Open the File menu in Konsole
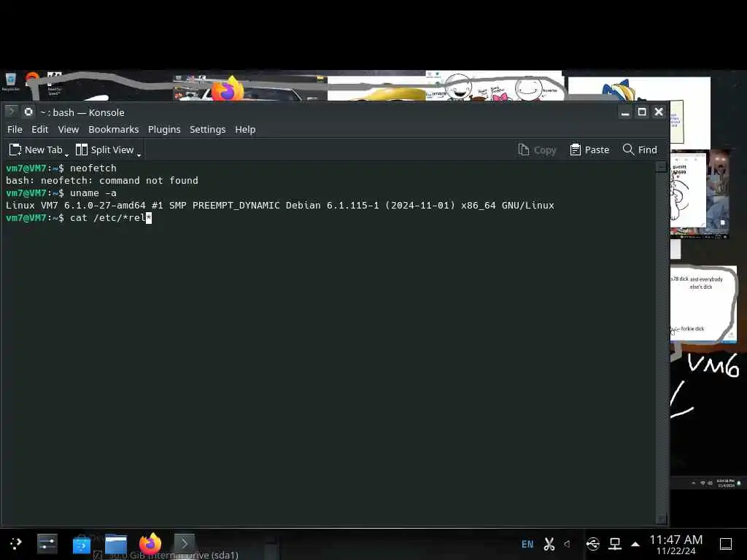 [15, 130]
